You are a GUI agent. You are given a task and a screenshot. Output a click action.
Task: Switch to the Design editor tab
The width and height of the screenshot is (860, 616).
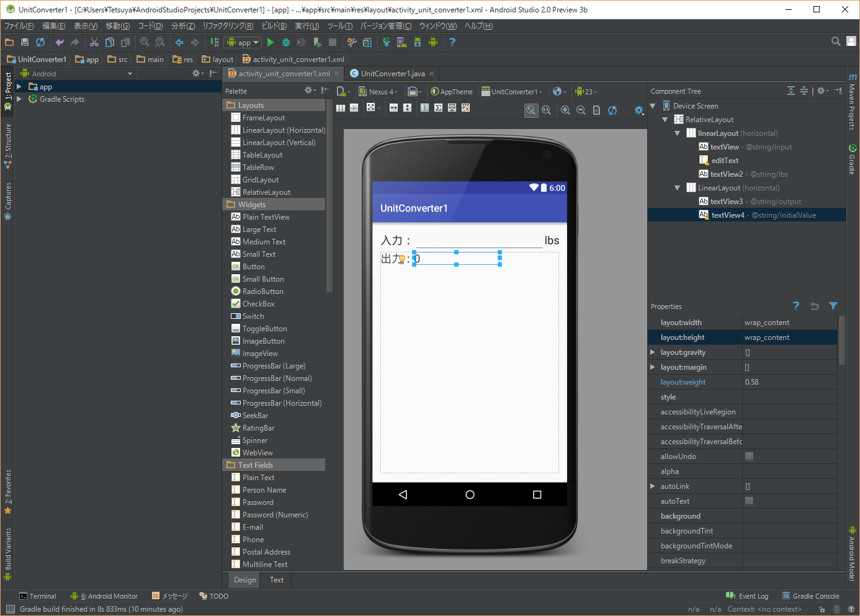click(245, 579)
